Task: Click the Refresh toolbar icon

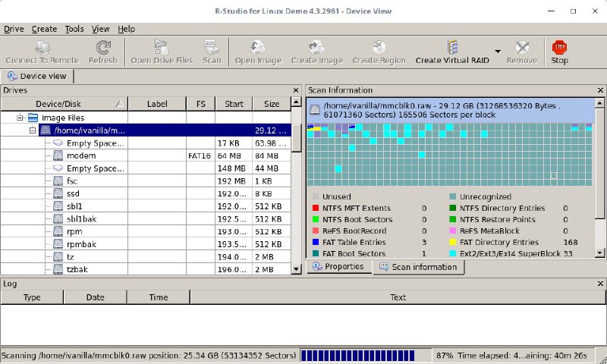Action: pos(103,48)
